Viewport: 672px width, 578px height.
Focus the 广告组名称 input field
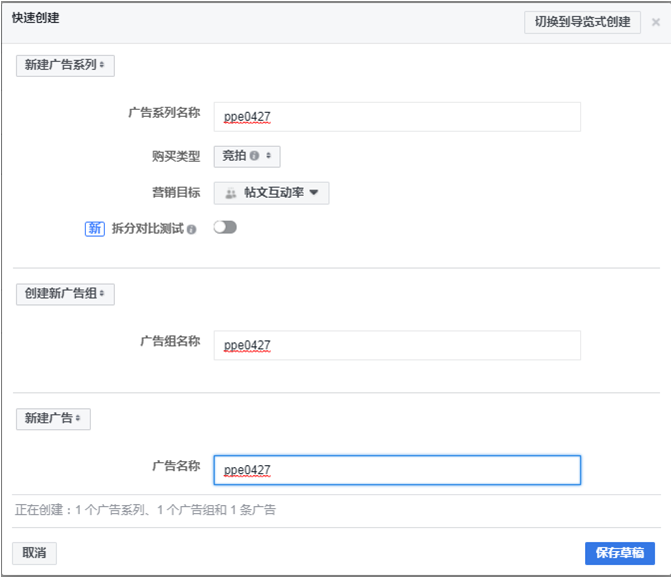pyautogui.click(x=397, y=345)
